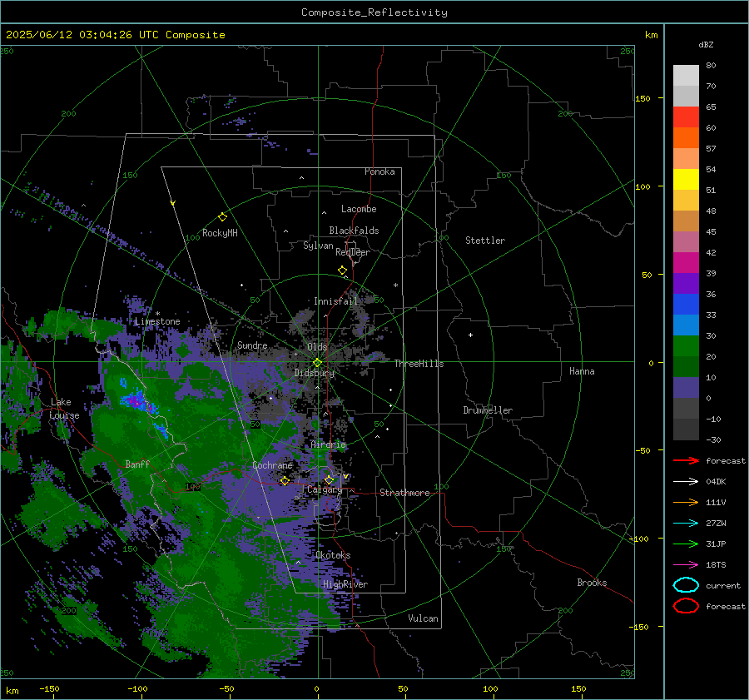Screen dimensions: 749x700
Task: Click the Blackfalds city label
Action: coord(354,231)
